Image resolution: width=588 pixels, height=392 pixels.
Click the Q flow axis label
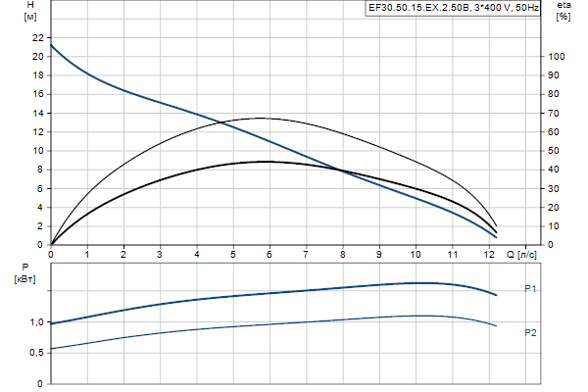click(522, 255)
